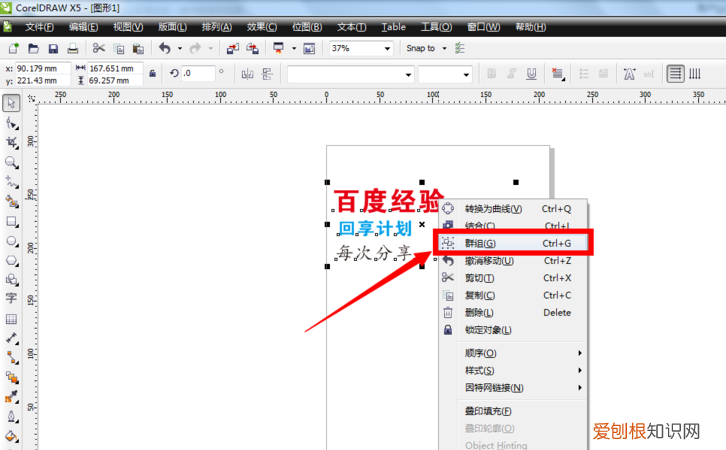Choose 锁定对象(L) in context menu
The height and width of the screenshot is (450, 726).
pyautogui.click(x=513, y=330)
